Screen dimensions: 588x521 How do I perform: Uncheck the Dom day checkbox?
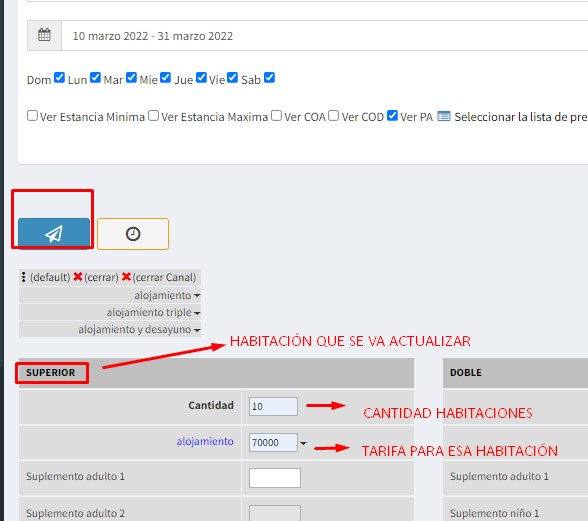click(59, 78)
